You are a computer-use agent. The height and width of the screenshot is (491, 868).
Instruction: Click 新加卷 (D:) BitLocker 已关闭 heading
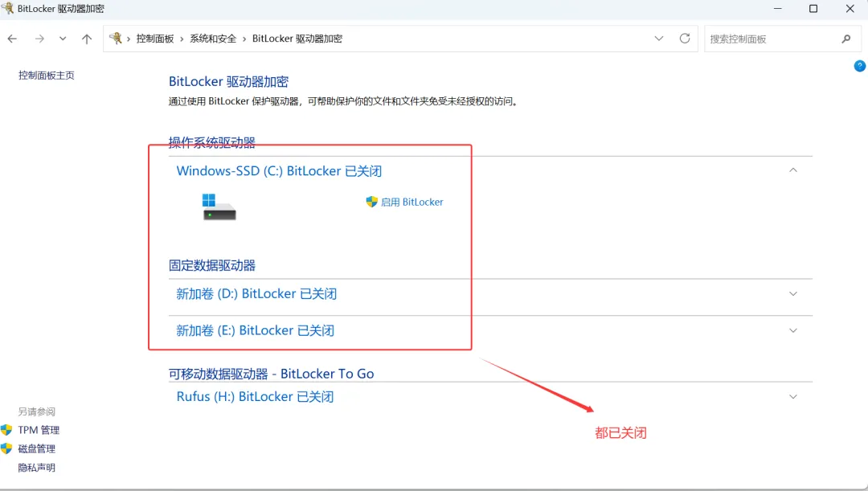click(x=256, y=294)
